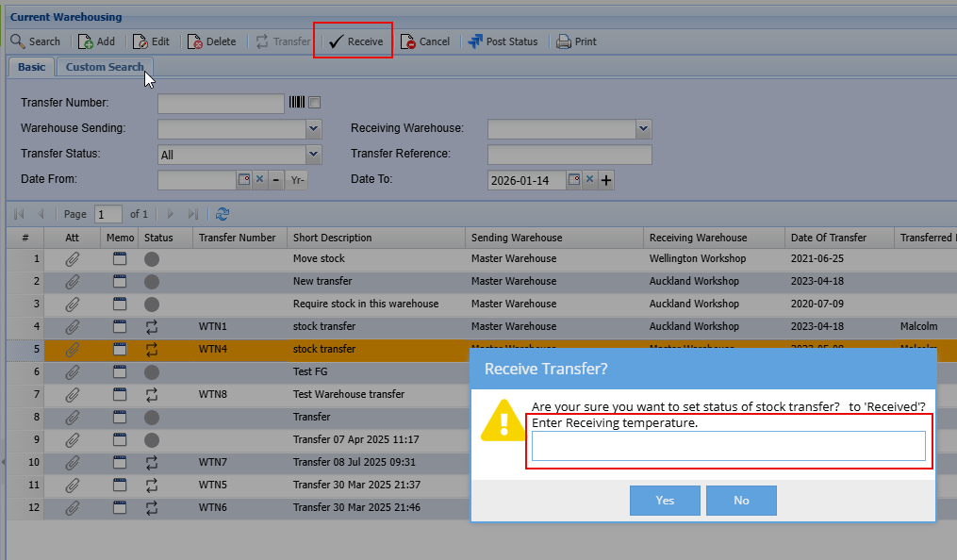Clear the Date From field
The image size is (957, 560).
point(259,179)
